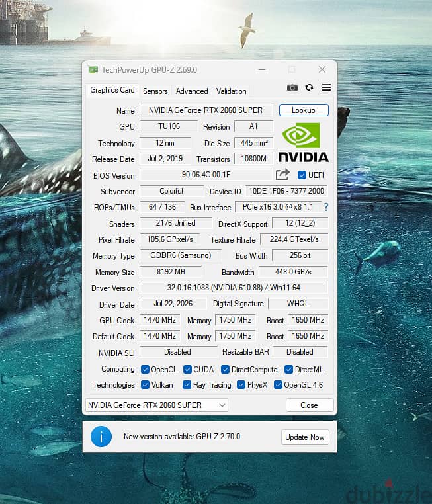Click the DirectX Support field 12 (12_2)
Image resolution: width=432 pixels, height=504 pixels.
coord(300,223)
